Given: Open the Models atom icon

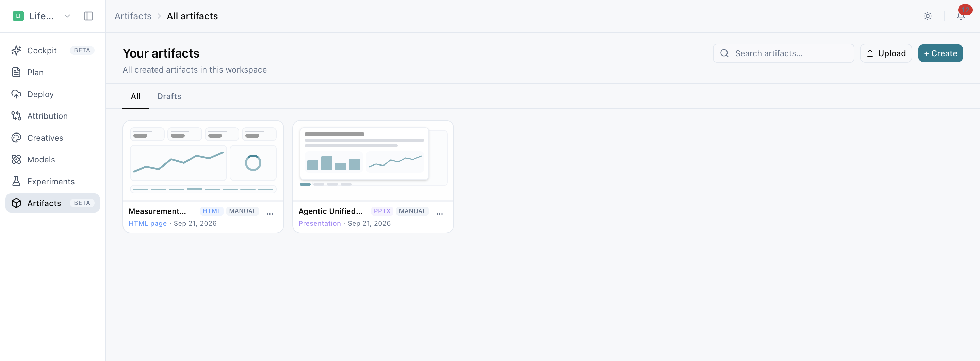Looking at the screenshot, I should tap(16, 160).
